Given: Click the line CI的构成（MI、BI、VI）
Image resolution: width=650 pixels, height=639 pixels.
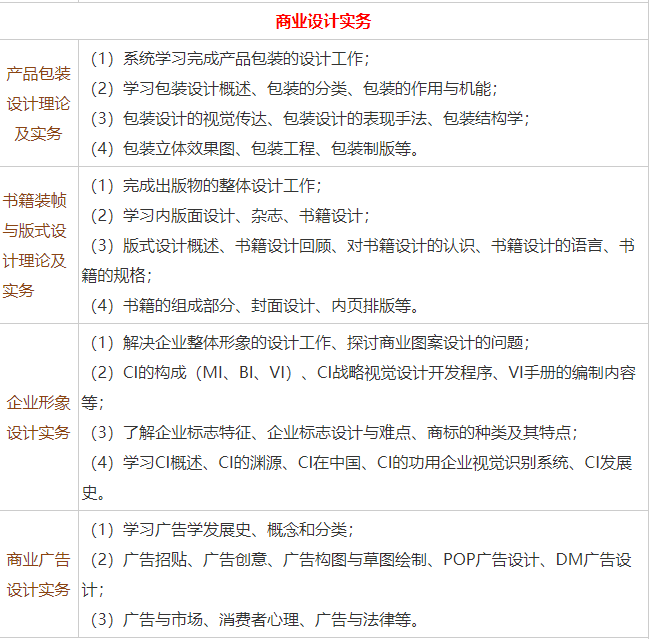Looking at the screenshot, I should [x=370, y=373].
